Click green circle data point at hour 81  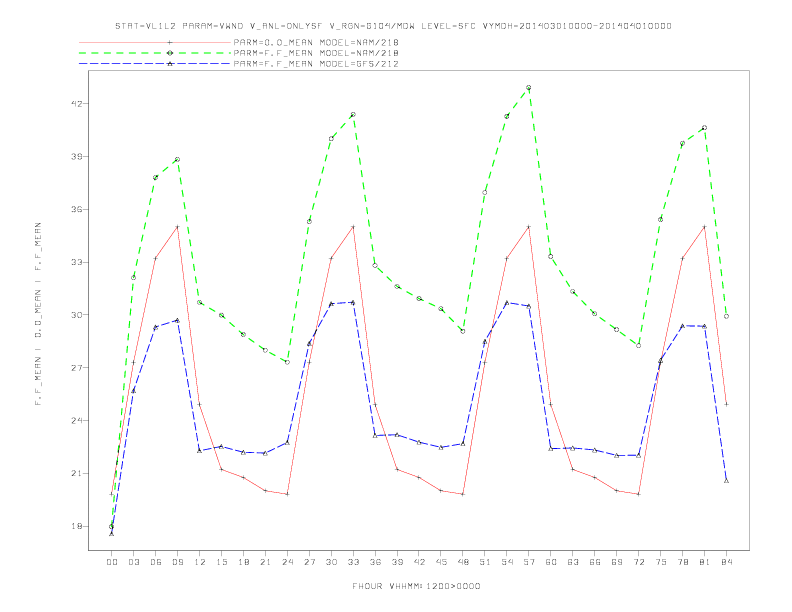pos(705,128)
